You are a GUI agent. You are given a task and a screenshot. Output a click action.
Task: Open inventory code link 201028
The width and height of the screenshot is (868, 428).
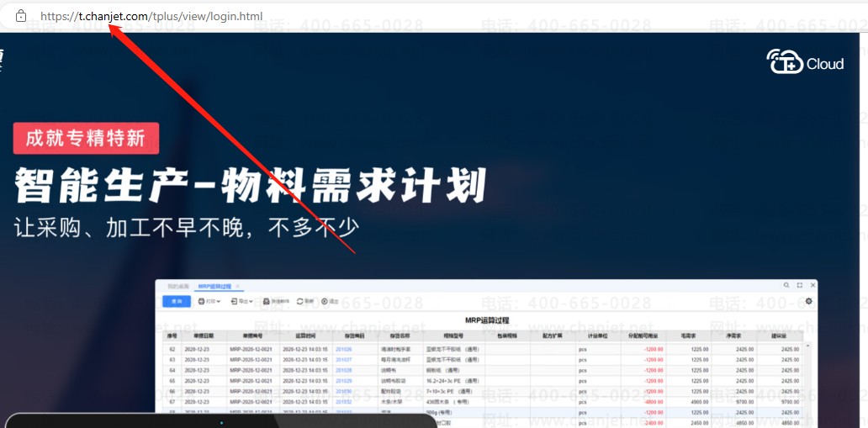click(x=344, y=371)
